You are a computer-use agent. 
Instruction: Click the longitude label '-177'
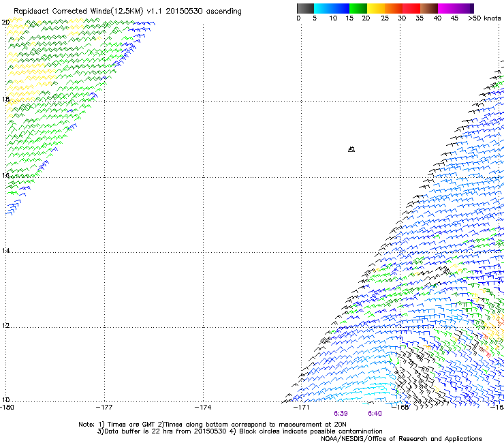(104, 408)
